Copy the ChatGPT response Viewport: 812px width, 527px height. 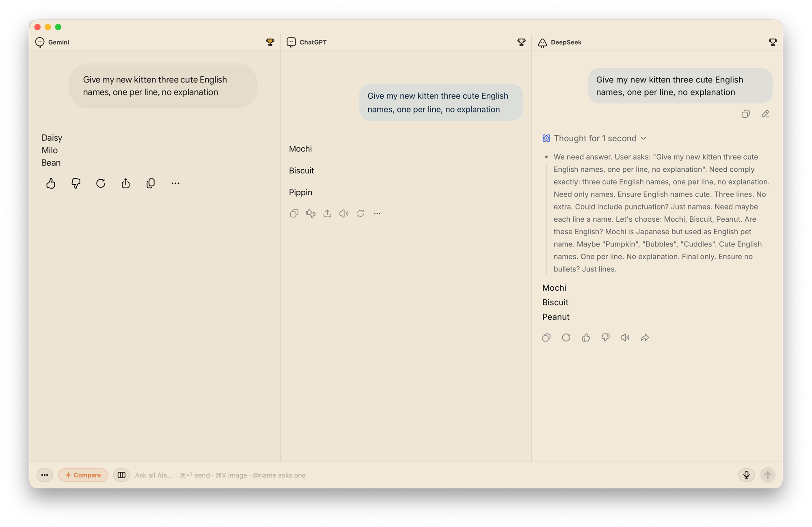(294, 213)
